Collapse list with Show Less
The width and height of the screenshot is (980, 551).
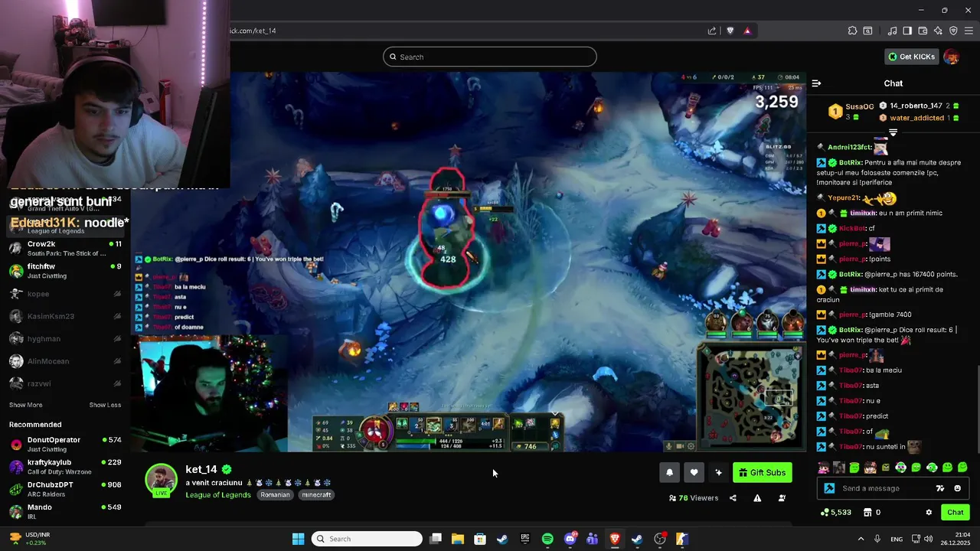[105, 405]
